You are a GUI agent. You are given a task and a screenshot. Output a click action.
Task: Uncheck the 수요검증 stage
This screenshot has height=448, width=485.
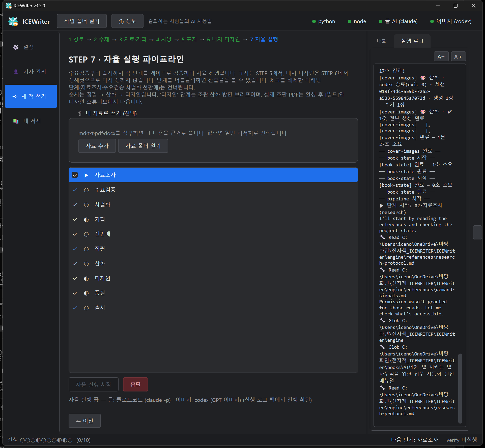pos(75,190)
